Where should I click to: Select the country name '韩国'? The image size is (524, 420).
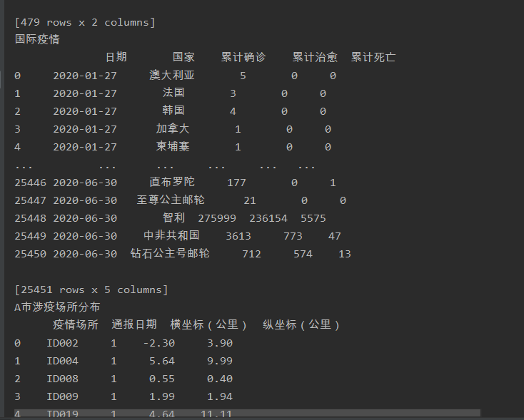point(173,111)
